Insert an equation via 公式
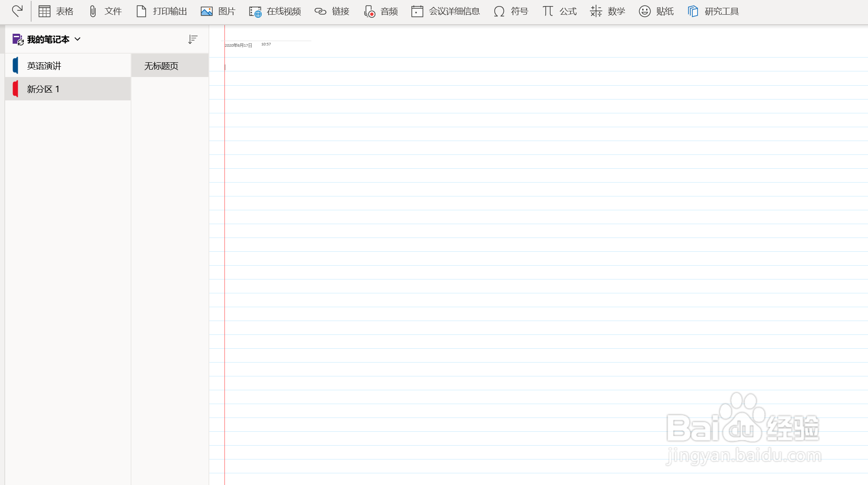Image resolution: width=868 pixels, height=485 pixels. [559, 11]
